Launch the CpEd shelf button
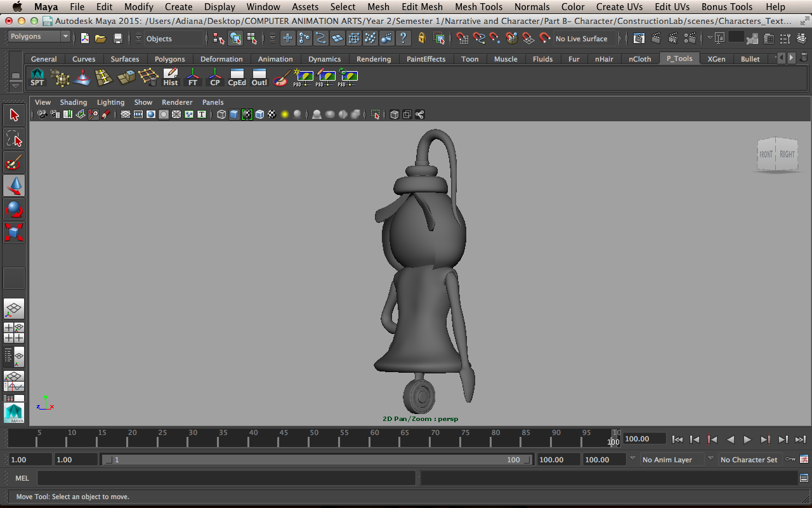 (237, 77)
